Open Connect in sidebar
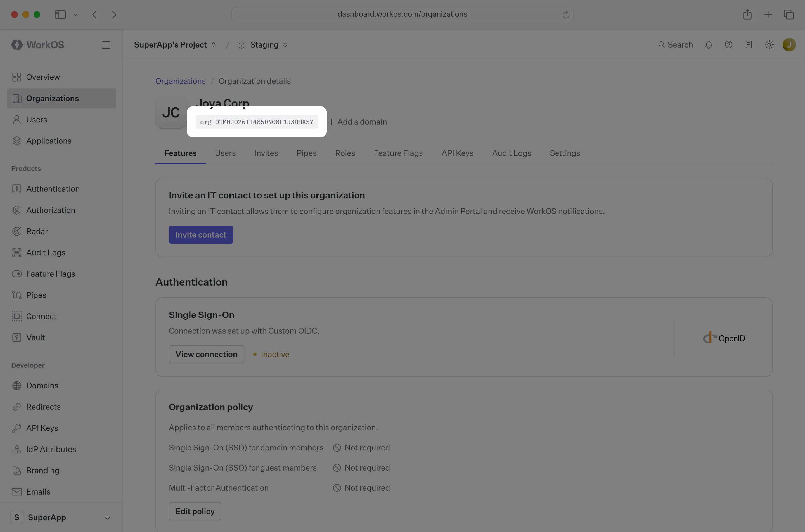Screen dimensions: 805x532 (x=61, y=316)
